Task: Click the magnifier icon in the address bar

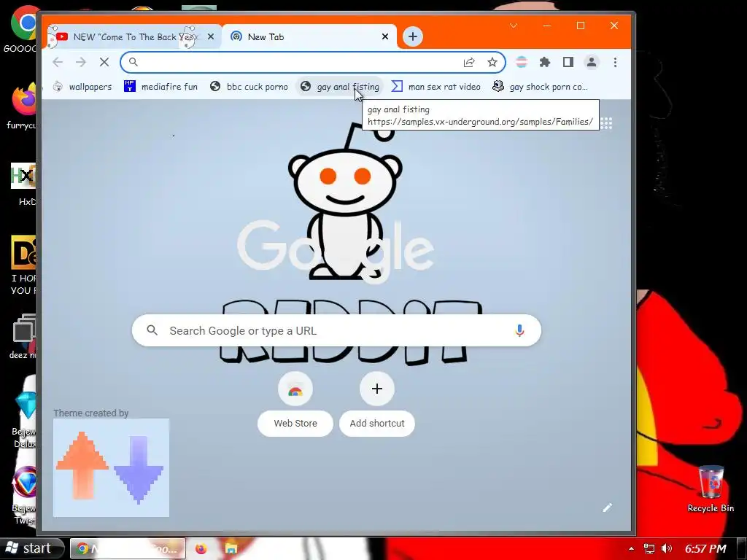Action: pos(133,62)
